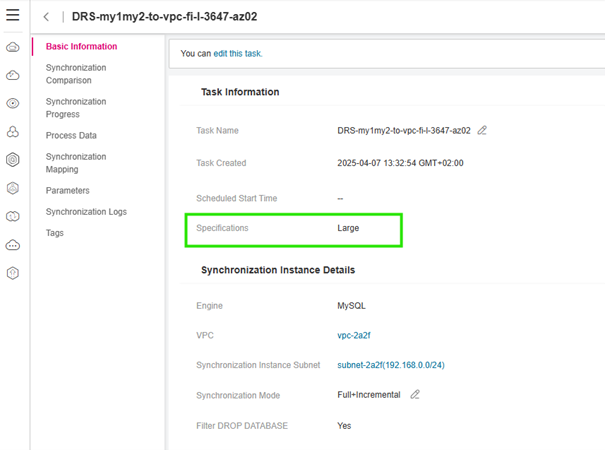Open the Synchronization Comparison section
605x450 pixels.
point(76,74)
